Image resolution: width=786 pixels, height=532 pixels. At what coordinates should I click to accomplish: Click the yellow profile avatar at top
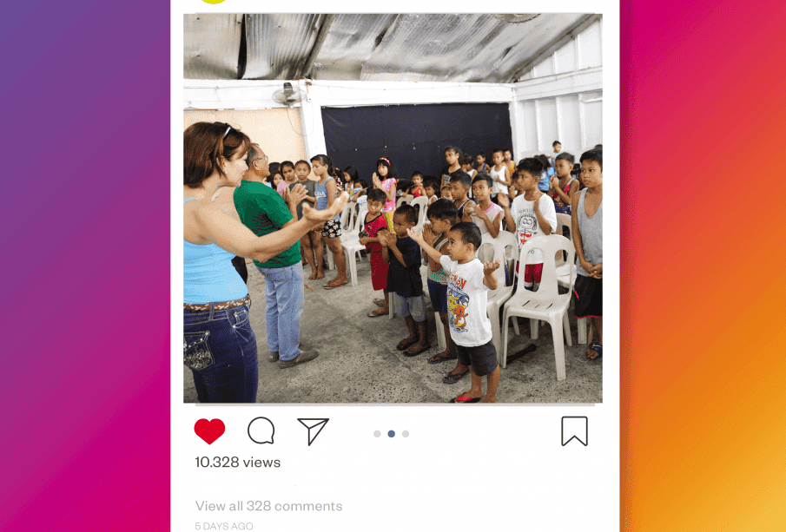click(213, 2)
